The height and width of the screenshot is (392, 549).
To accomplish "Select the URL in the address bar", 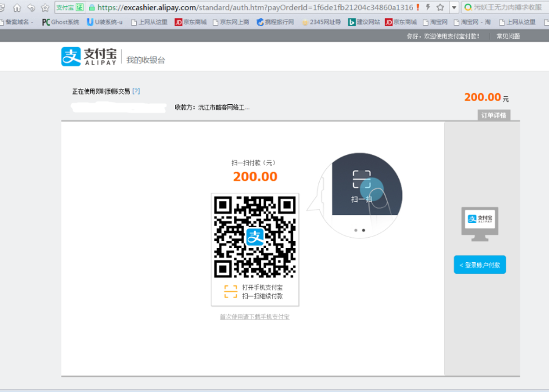I will [255, 7].
